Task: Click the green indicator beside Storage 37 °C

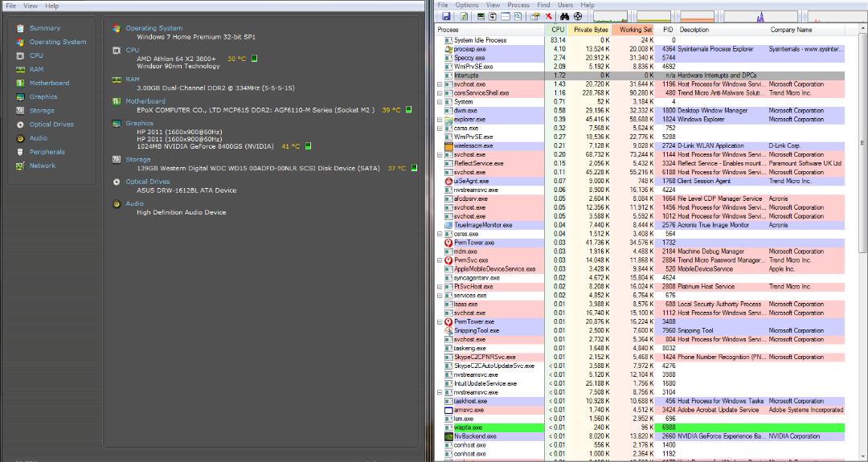Action: [x=414, y=168]
